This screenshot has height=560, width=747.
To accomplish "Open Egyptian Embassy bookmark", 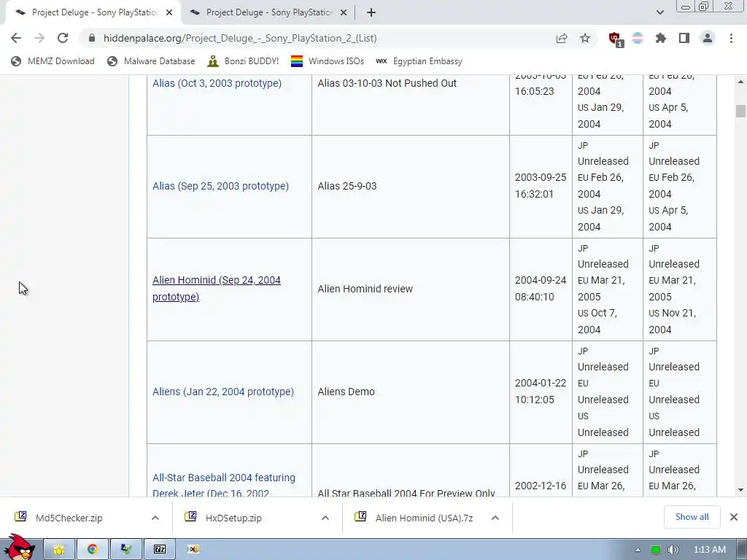I will 419,61.
